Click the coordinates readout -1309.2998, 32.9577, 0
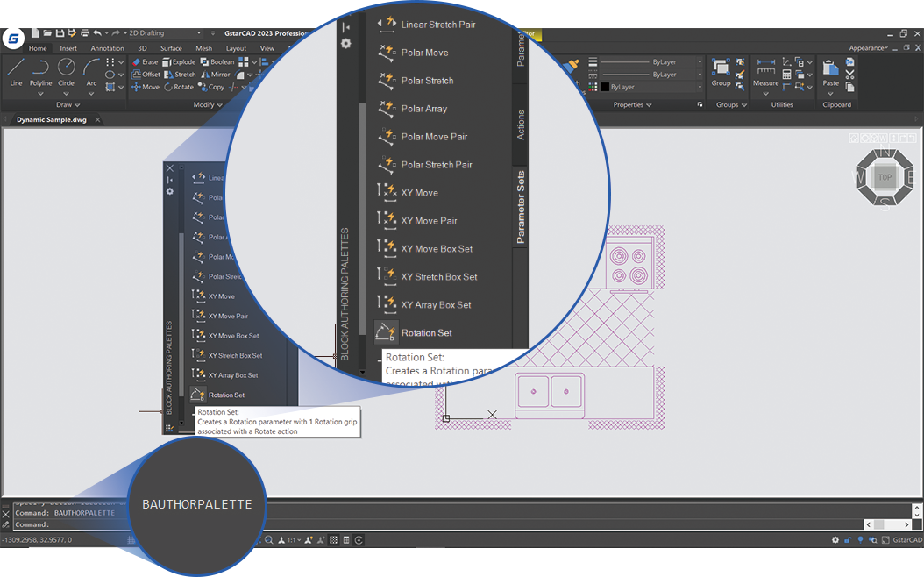This screenshot has width=924, height=577. pos(37,540)
